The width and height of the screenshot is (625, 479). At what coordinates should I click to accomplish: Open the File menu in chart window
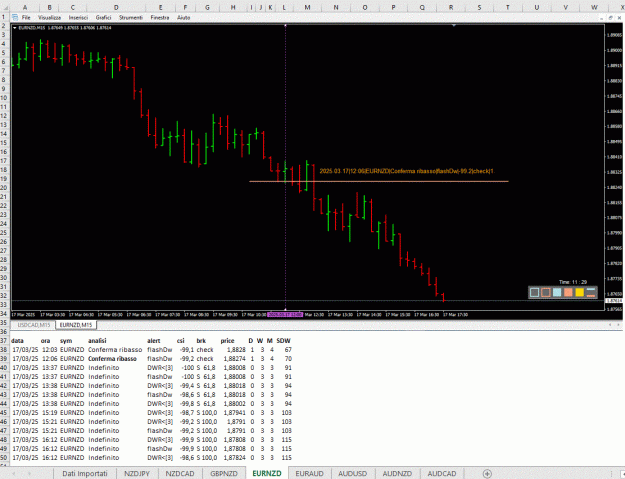[26, 18]
